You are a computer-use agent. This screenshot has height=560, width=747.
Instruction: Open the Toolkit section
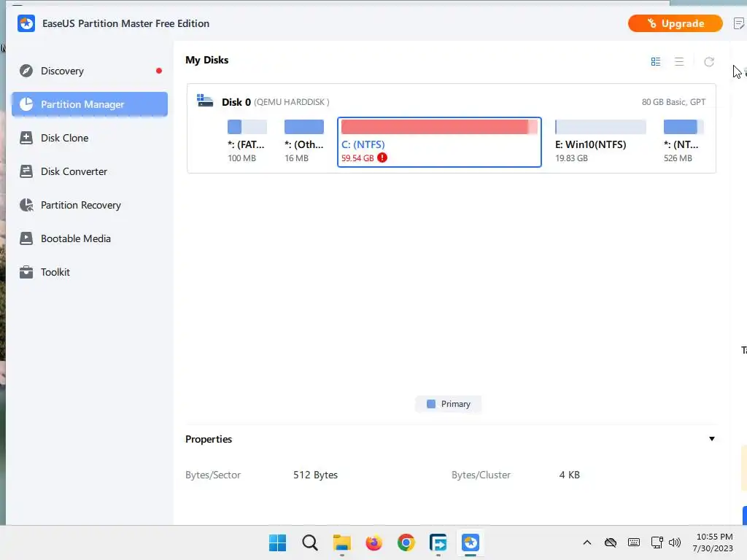(x=89, y=273)
